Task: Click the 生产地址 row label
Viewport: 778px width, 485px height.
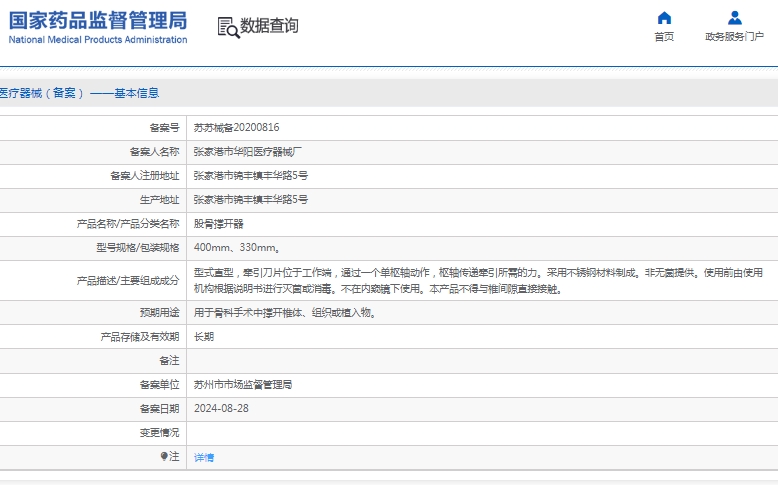Action: point(159,200)
